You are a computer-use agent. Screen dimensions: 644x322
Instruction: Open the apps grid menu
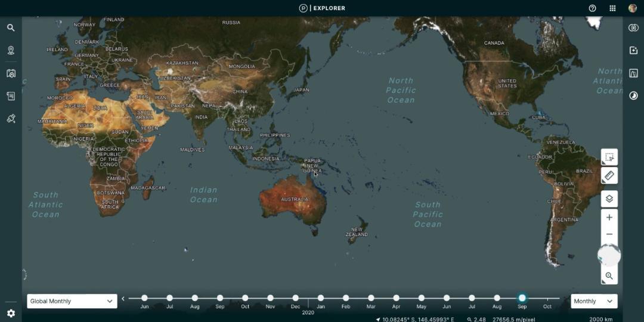[612, 8]
